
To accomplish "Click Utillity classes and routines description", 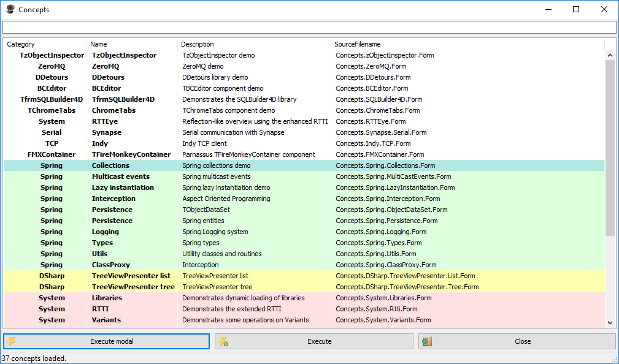I will pos(222,254).
